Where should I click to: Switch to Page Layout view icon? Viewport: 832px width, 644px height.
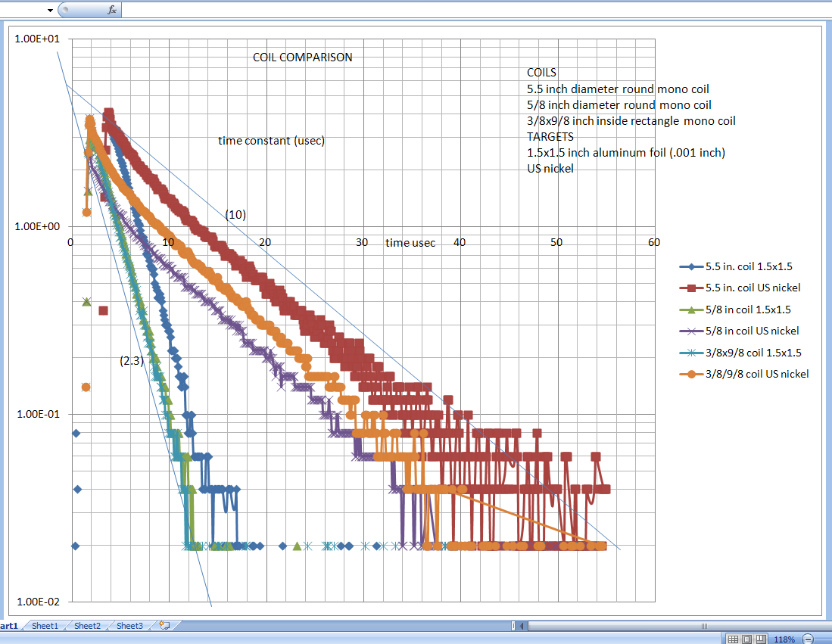[746, 639]
